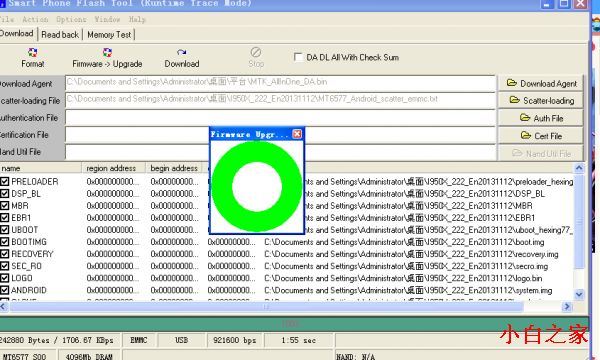Uncheck the MBR partition checkbox
Image resolution: width=600 pixels, height=360 pixels.
5,205
